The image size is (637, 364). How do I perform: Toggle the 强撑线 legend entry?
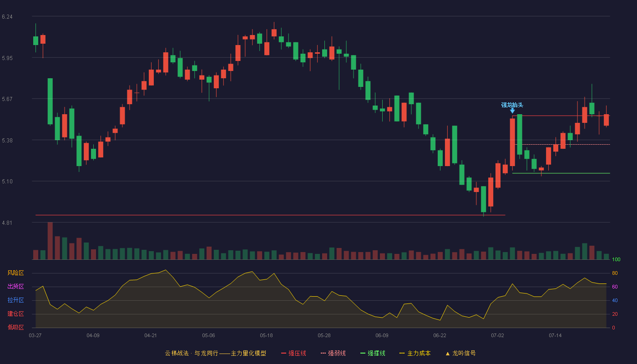(373, 353)
